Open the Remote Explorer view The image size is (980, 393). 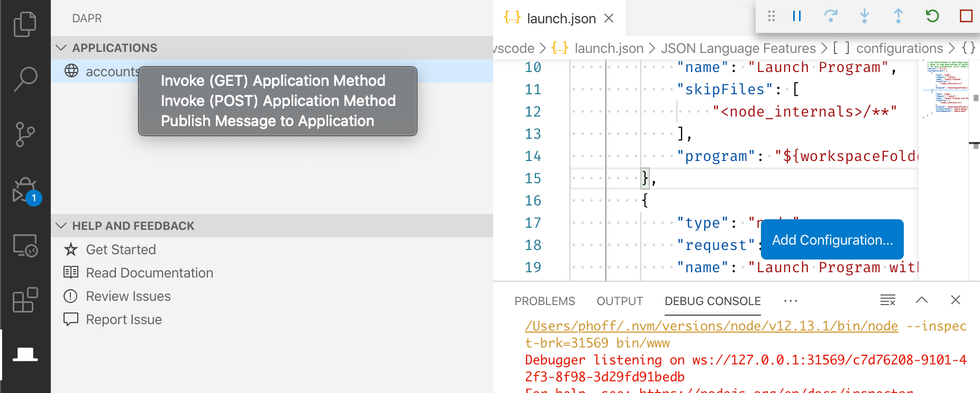click(25, 246)
